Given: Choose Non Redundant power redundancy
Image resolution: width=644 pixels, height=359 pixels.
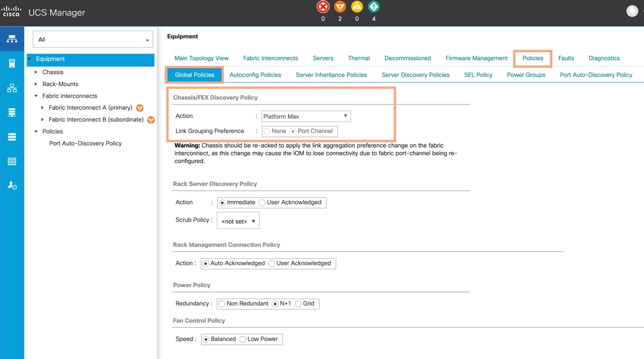Looking at the screenshot, I should click(x=222, y=304).
